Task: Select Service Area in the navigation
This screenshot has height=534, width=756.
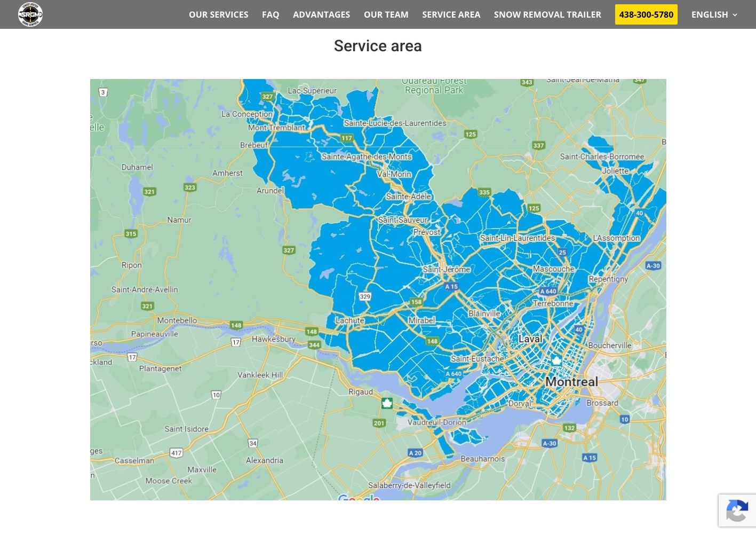Action: (451, 14)
